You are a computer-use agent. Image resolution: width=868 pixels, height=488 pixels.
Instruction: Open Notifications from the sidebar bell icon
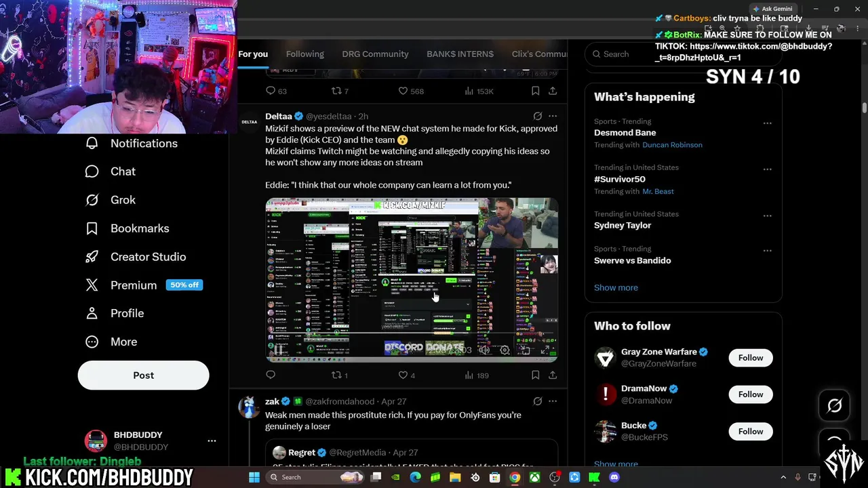(x=131, y=143)
